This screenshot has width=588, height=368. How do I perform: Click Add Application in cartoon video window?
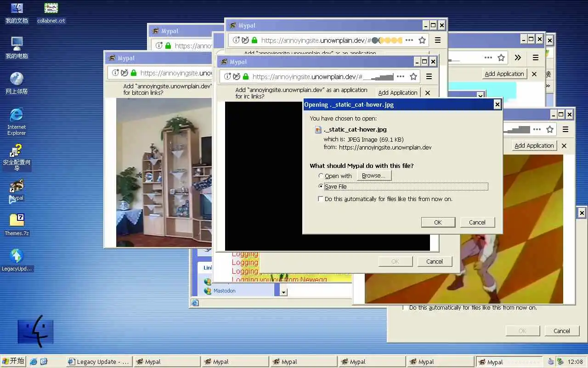point(534,145)
